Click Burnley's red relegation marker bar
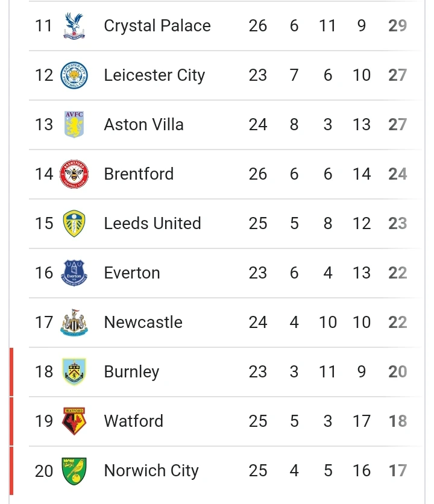434x504 pixels. click(x=11, y=372)
